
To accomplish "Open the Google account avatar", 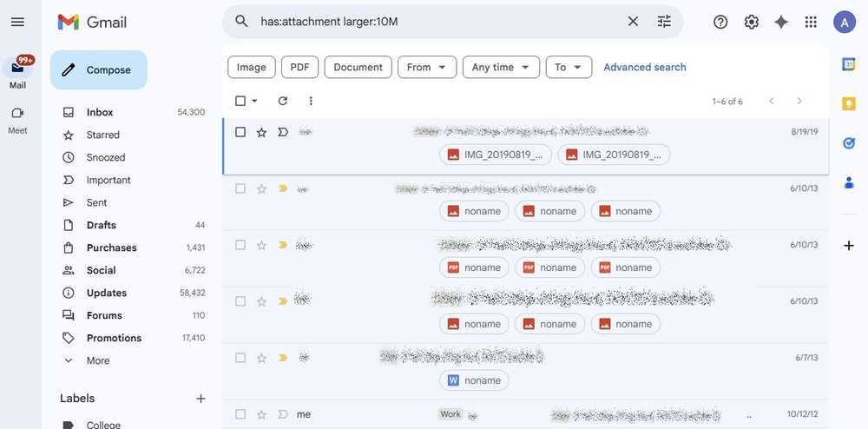I will [845, 22].
